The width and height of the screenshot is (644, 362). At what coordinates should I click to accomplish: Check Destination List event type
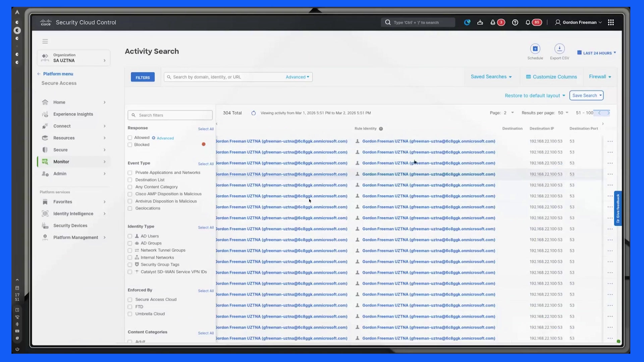[130, 180]
